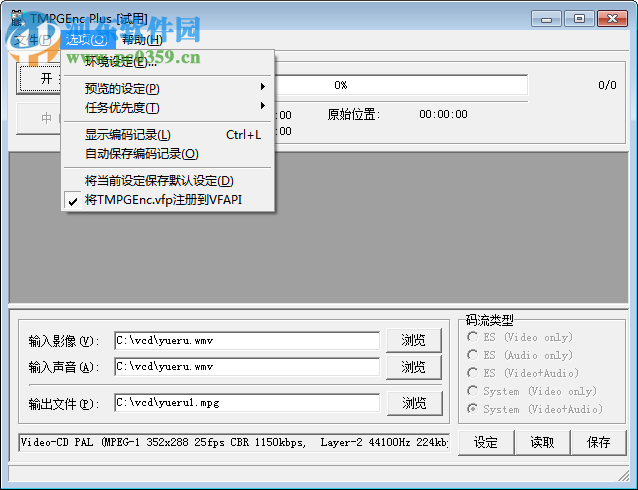Select ES (Video+Audio) radio button

472,373
